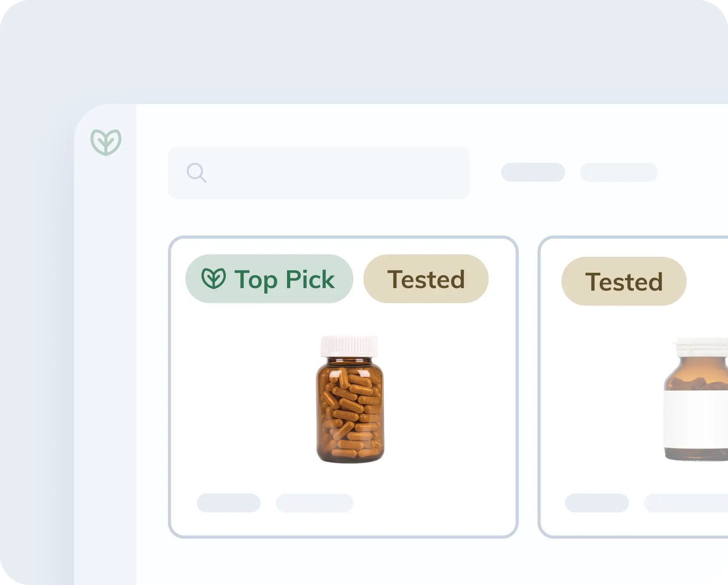Click the leaf icon inside Top Pick badge
Viewport: 728px width, 585px height.
pyautogui.click(x=213, y=279)
